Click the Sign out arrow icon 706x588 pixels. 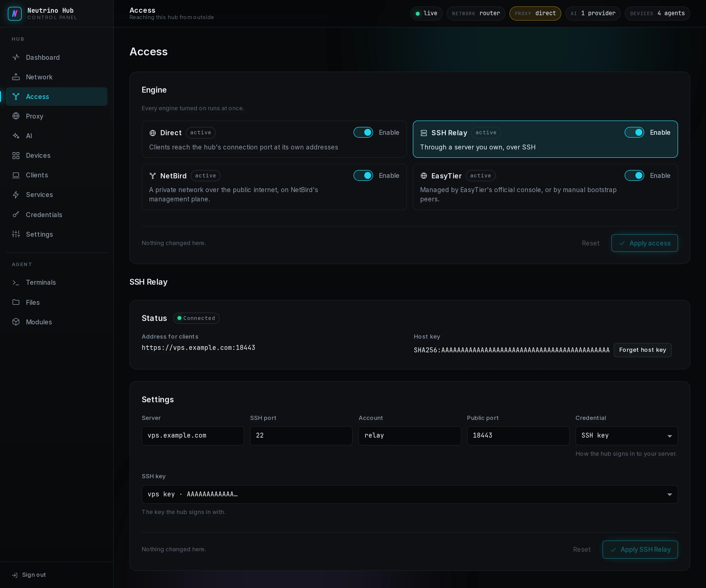click(15, 575)
